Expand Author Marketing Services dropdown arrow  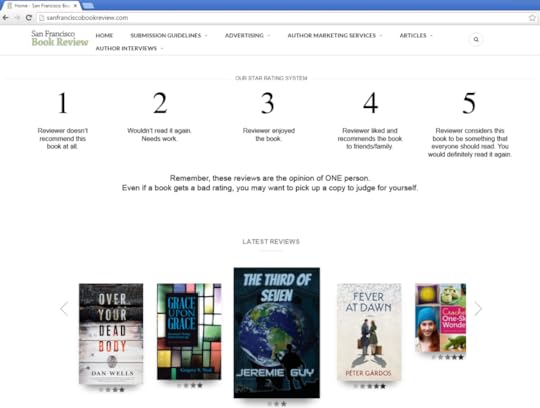click(x=381, y=35)
